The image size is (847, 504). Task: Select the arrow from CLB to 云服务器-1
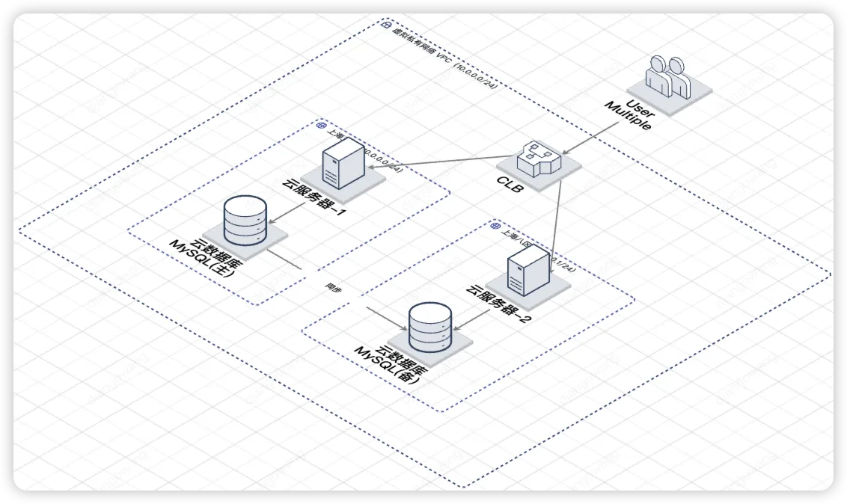coord(438,162)
